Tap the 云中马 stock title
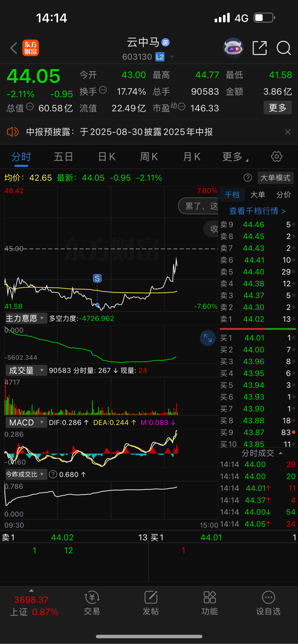Viewport: 298px width, 644px height. click(143, 42)
